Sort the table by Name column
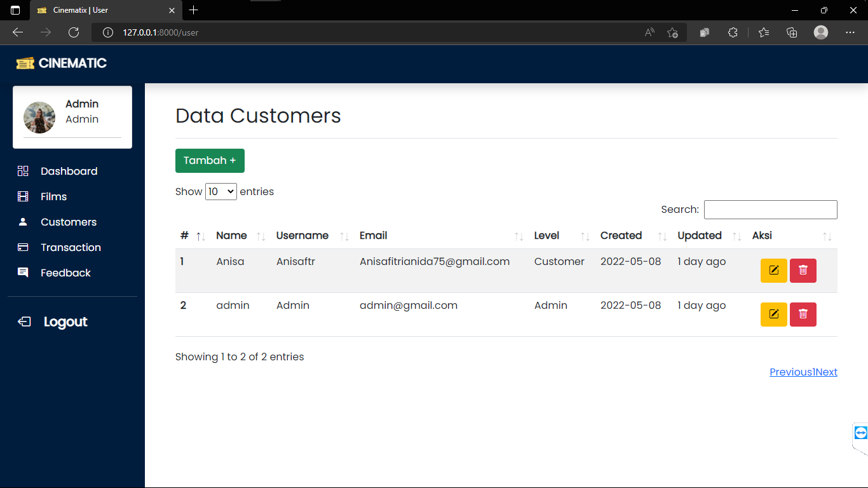This screenshot has width=868, height=488. coord(241,236)
